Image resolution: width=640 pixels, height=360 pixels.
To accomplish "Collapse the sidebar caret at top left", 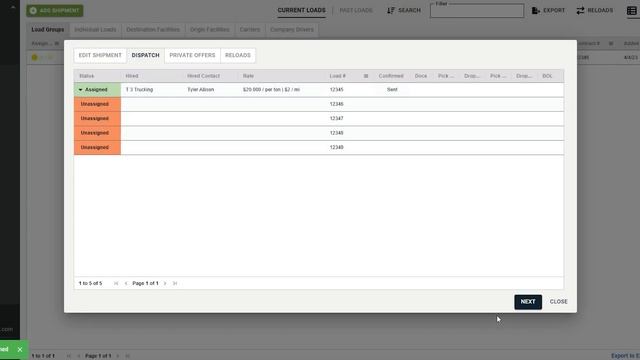I will coord(13,7).
